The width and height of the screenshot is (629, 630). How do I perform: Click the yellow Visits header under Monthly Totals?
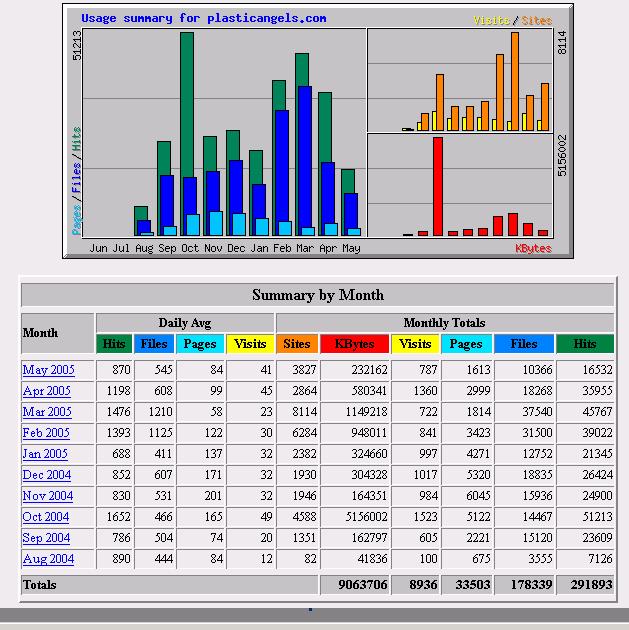coord(415,344)
